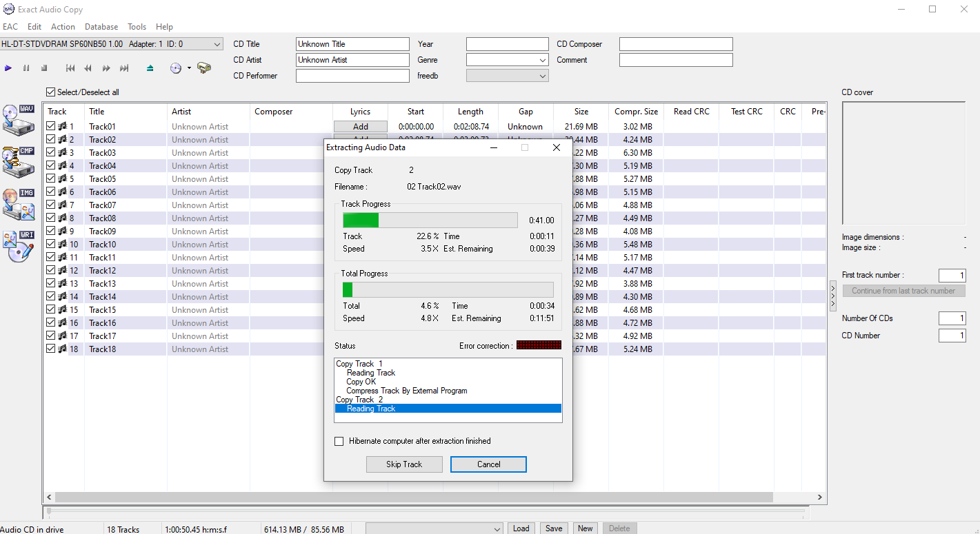Open the Tools menu
Screen dimensions: 980x534
point(137,27)
